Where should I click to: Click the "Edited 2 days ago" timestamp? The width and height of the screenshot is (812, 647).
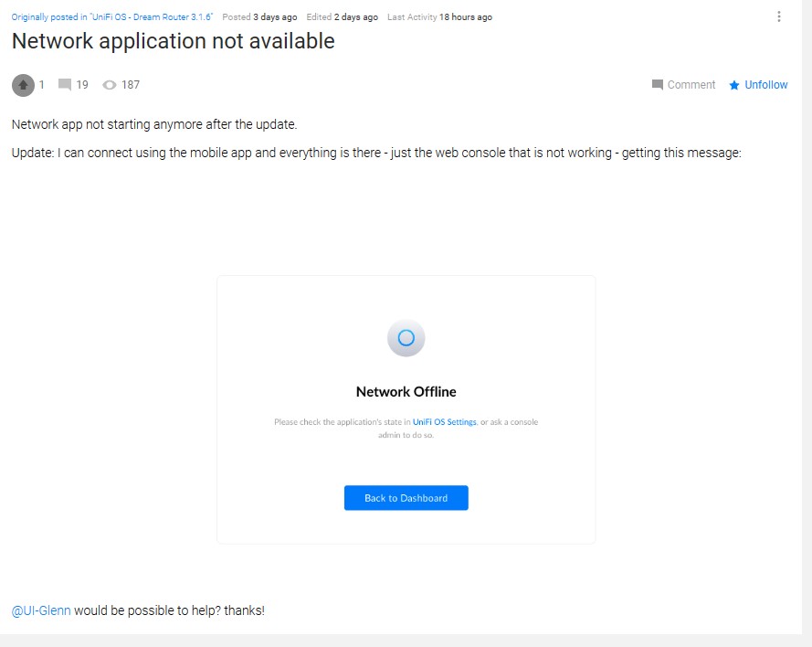pyautogui.click(x=342, y=17)
